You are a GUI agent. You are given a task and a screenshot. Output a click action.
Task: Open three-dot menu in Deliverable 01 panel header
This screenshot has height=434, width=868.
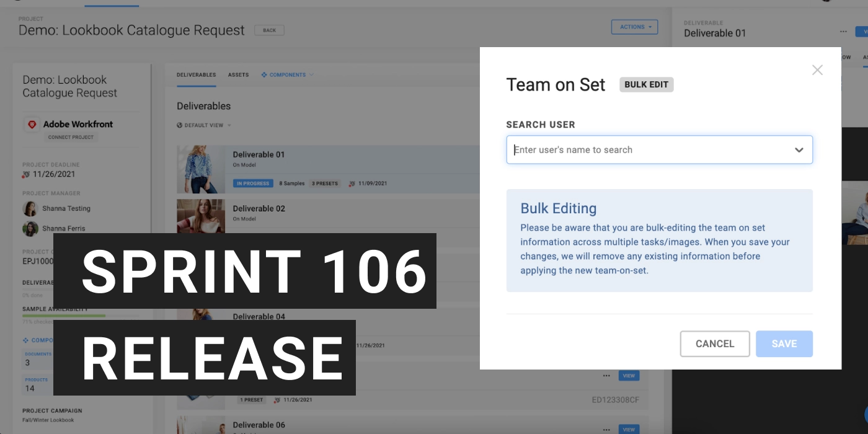(843, 32)
